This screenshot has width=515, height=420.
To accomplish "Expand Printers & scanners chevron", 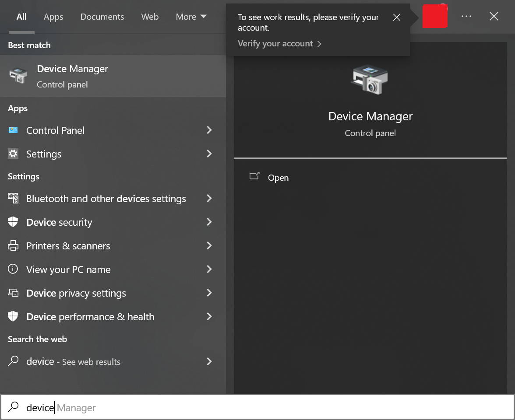I will point(209,245).
